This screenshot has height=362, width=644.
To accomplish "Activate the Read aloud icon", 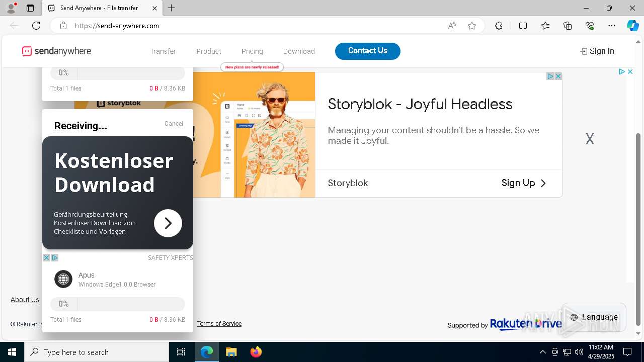I will 452,26.
